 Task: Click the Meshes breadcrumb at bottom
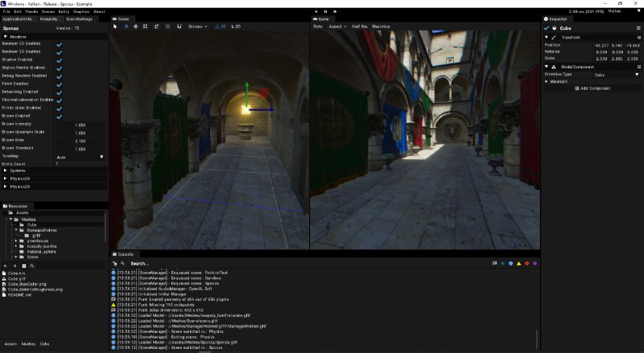(x=28, y=344)
